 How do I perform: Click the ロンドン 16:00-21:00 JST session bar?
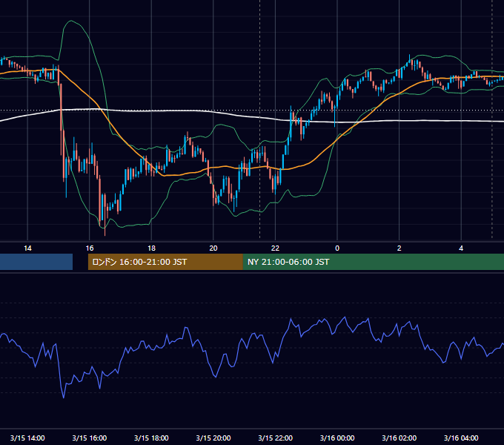165,262
